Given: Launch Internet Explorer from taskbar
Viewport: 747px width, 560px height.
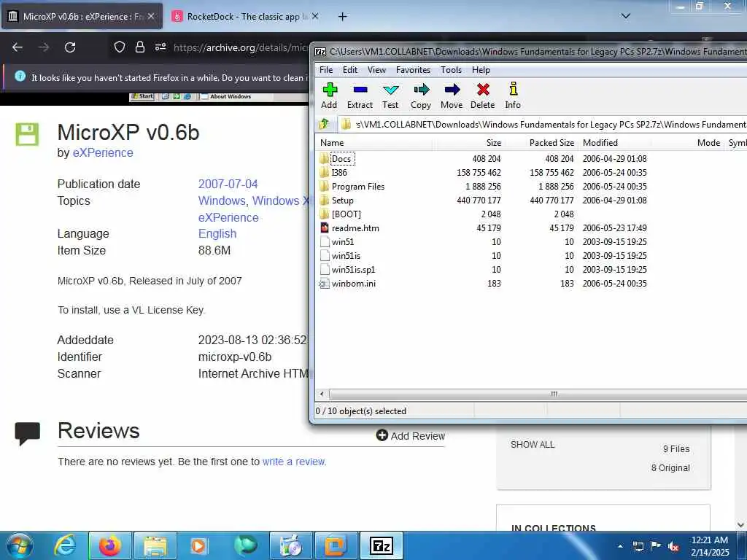Looking at the screenshot, I should coord(65,545).
